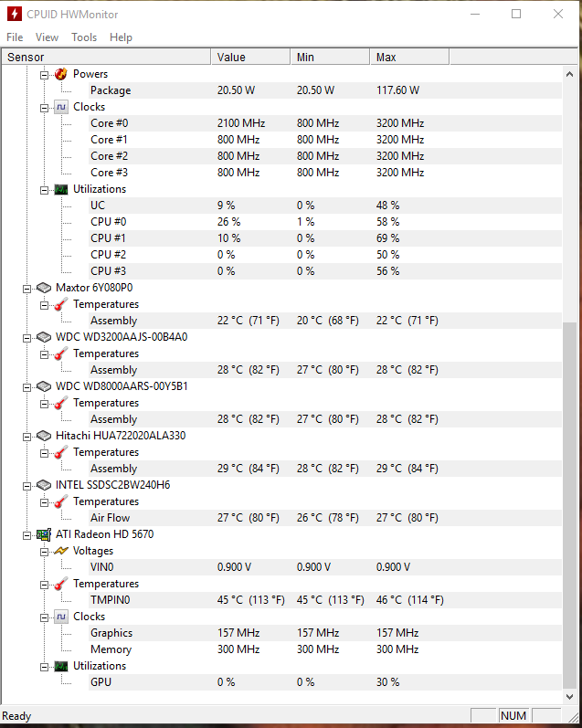Open the Tools menu
The image size is (582, 728).
click(84, 37)
